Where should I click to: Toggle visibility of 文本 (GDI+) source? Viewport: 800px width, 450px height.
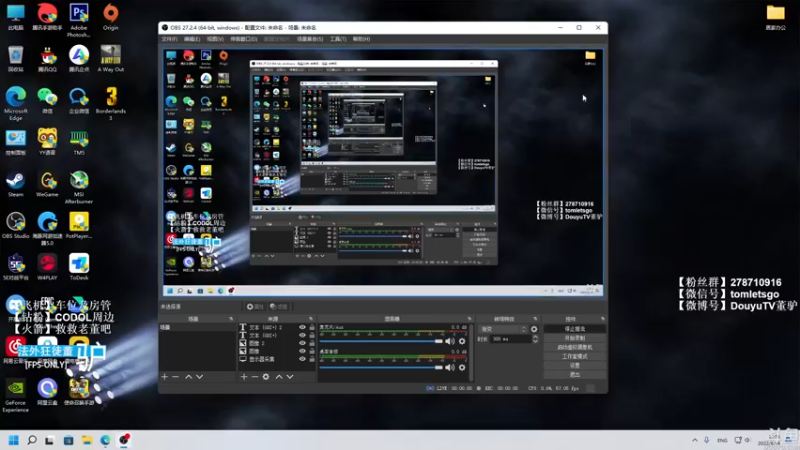303,335
